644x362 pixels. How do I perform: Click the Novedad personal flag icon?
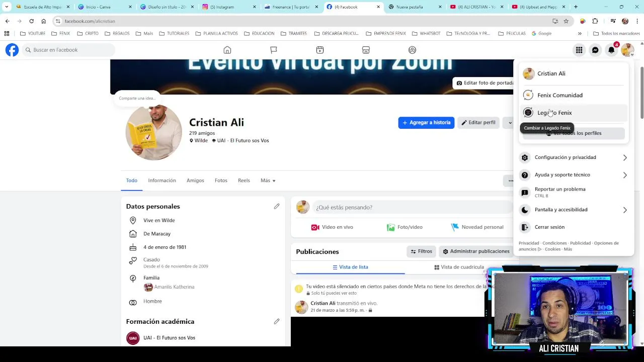(x=455, y=227)
